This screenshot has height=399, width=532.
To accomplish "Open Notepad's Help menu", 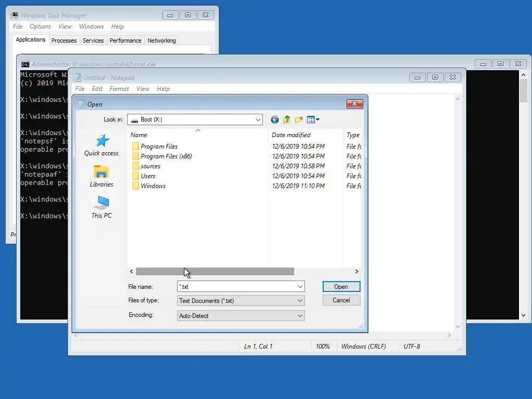I will 163,89.
